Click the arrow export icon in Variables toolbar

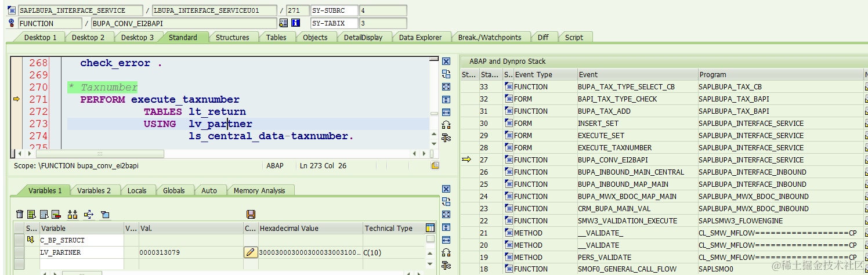coord(89,215)
